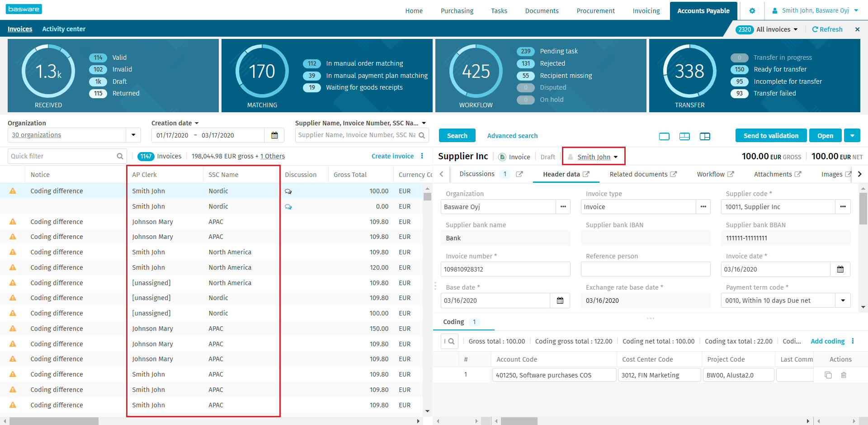Screen dimensions: 868x425
Task: Open the Home menu
Action: pyautogui.click(x=414, y=11)
